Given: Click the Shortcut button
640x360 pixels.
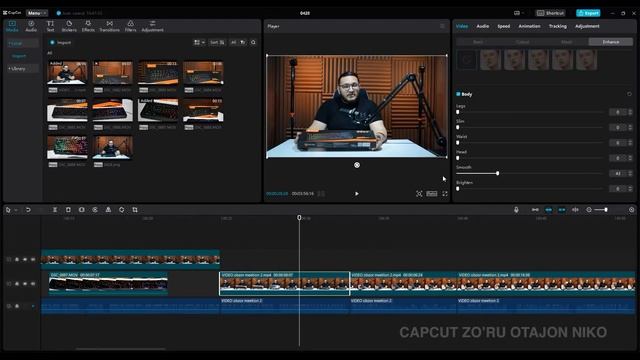Looking at the screenshot, I should pos(550,13).
